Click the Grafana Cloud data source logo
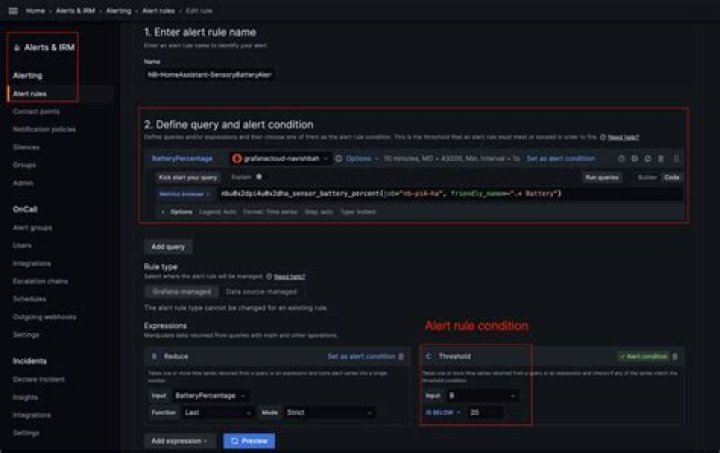This screenshot has height=453, width=720. [238, 158]
